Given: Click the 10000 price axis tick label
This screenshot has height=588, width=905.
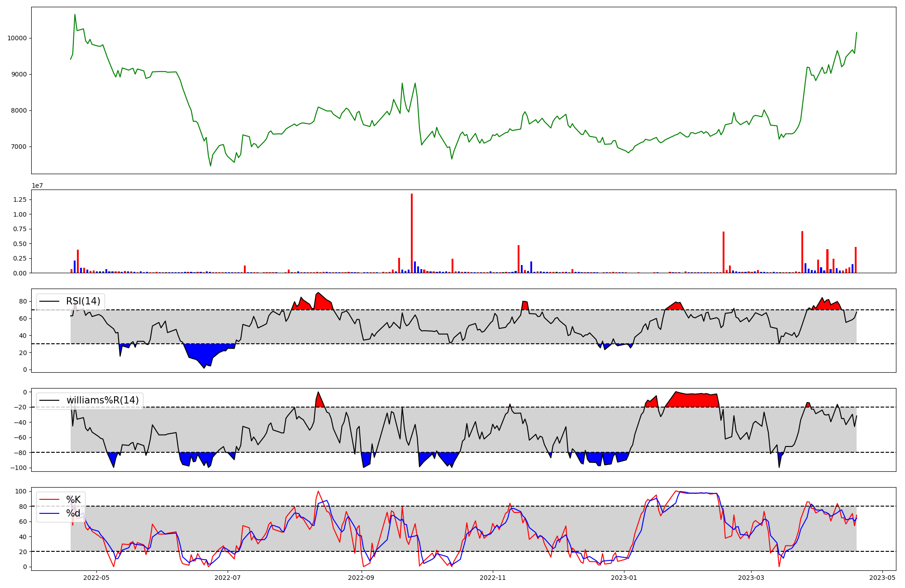Looking at the screenshot, I should pyautogui.click(x=17, y=38).
